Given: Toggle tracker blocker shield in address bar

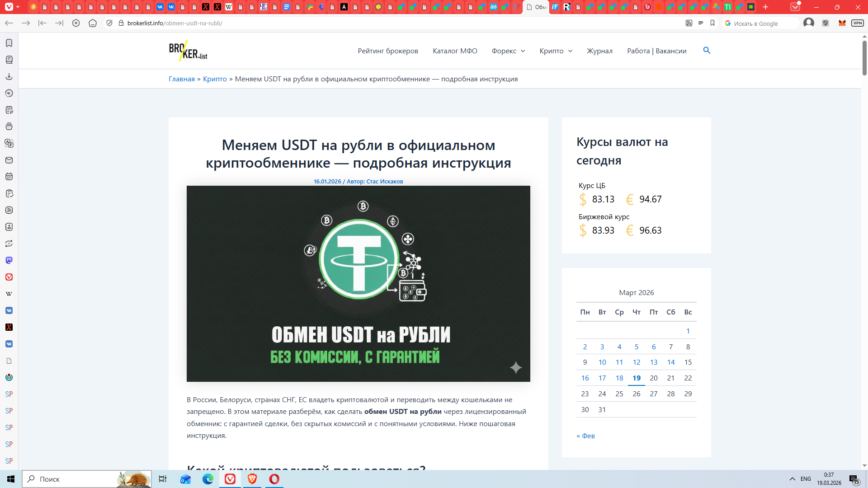Looking at the screenshot, I should click(109, 23).
